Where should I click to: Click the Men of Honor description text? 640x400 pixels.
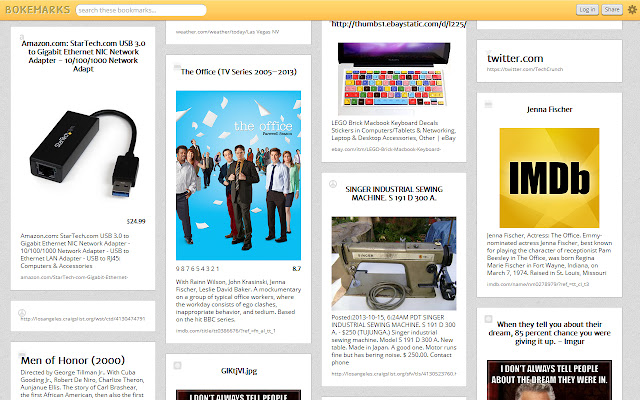83,384
